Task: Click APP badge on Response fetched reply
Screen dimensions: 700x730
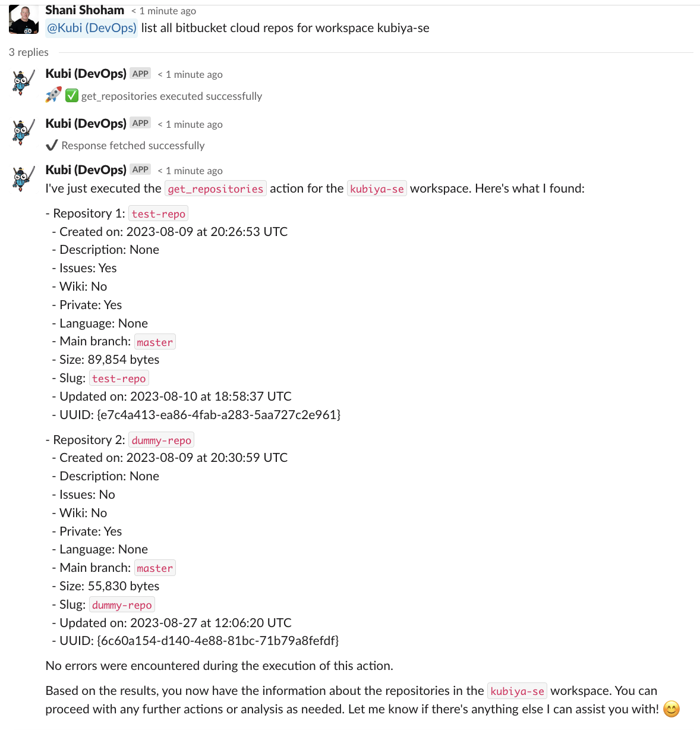Action: point(140,123)
